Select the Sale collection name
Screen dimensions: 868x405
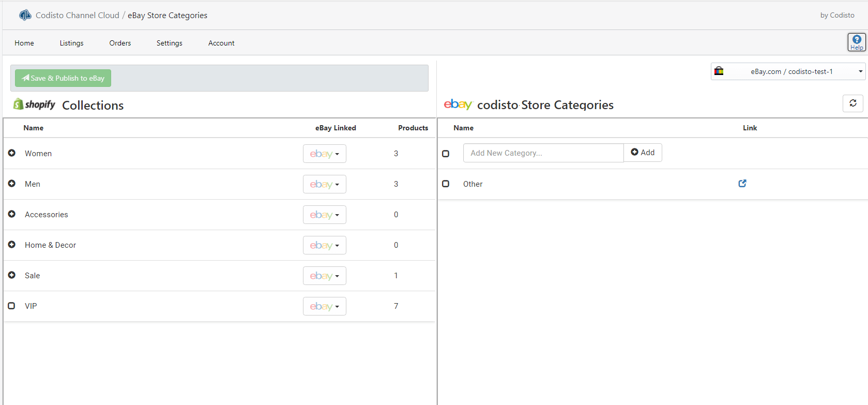(x=32, y=276)
